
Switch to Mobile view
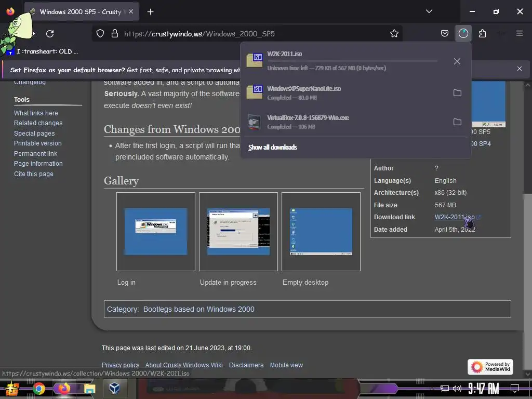coord(286,365)
